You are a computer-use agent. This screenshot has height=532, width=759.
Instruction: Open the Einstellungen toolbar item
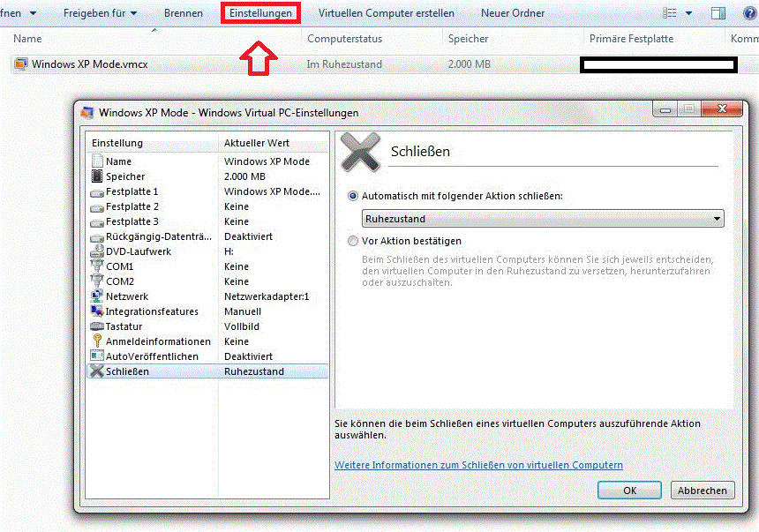[260, 13]
